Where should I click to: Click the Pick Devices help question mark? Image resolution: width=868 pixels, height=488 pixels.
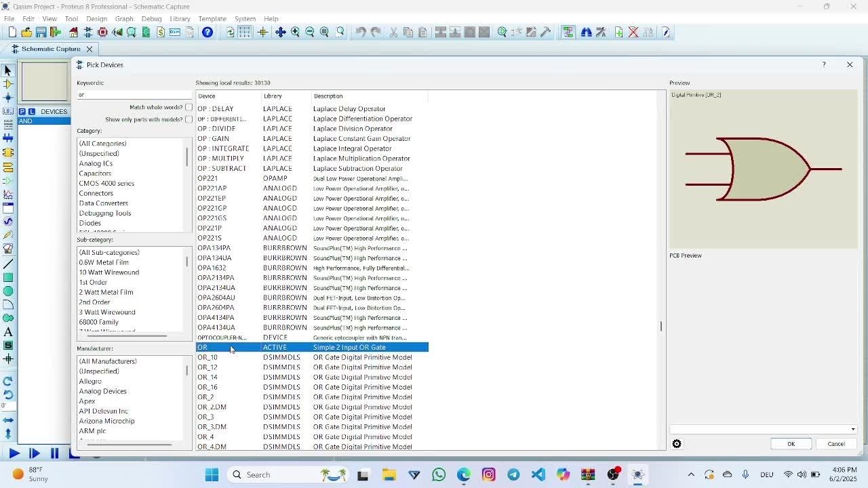click(x=824, y=64)
